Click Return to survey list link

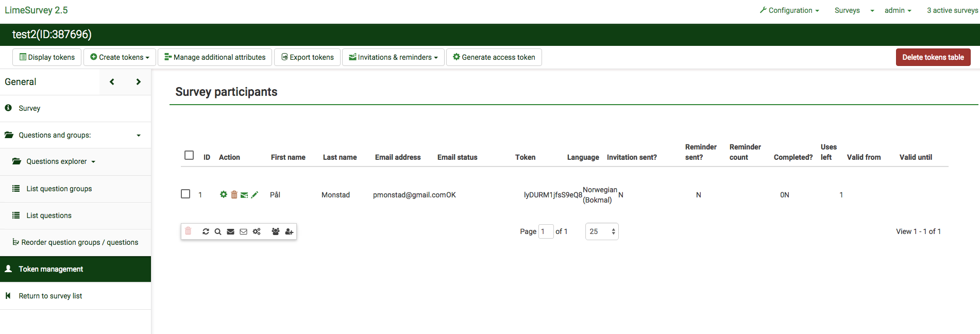pos(50,296)
